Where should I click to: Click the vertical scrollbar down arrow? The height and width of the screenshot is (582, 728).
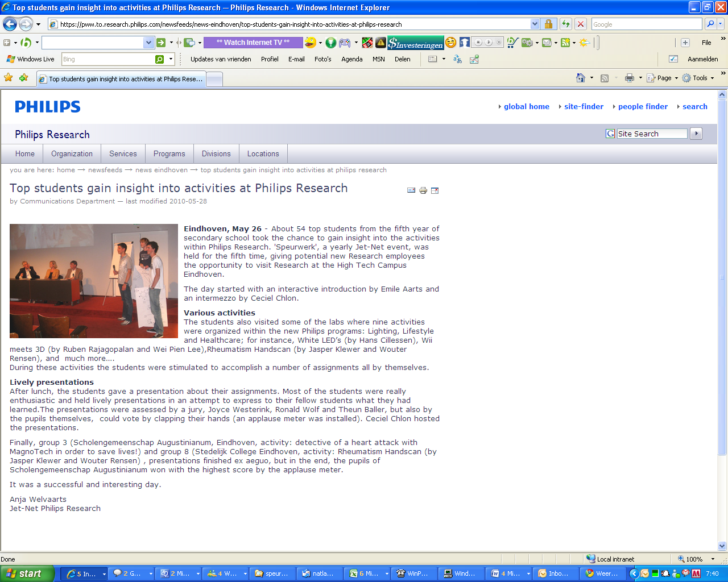pyautogui.click(x=722, y=546)
